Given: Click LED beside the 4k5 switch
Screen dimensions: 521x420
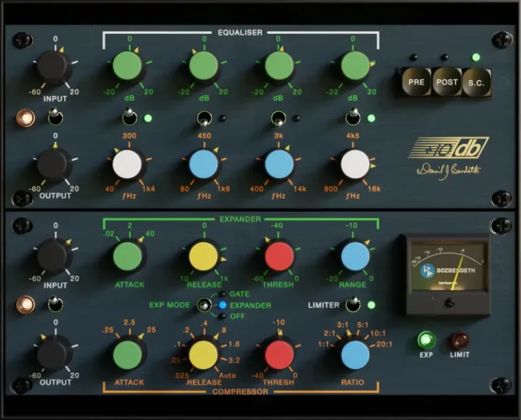Looking at the screenshot, I should click(x=372, y=118).
